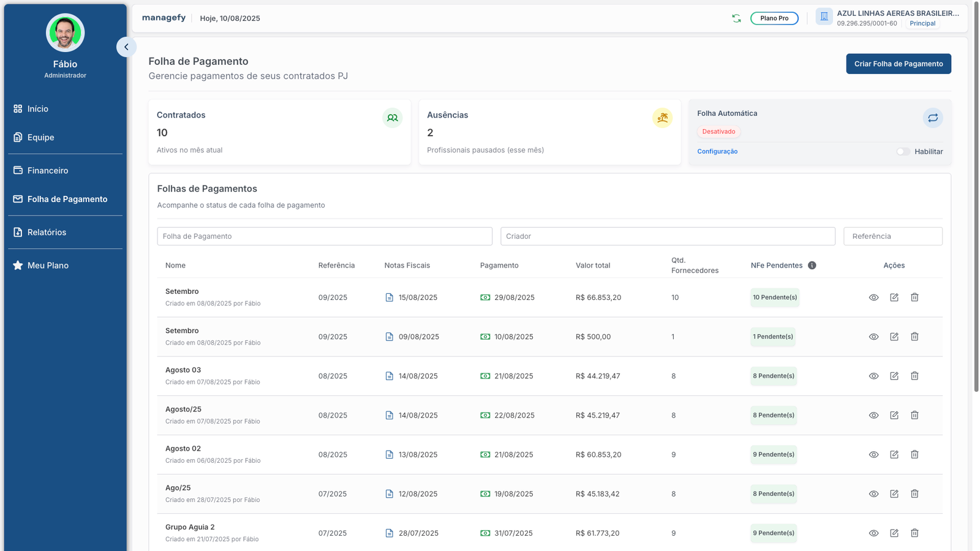Collapse the sidebar with chevron button

pyautogui.click(x=126, y=47)
